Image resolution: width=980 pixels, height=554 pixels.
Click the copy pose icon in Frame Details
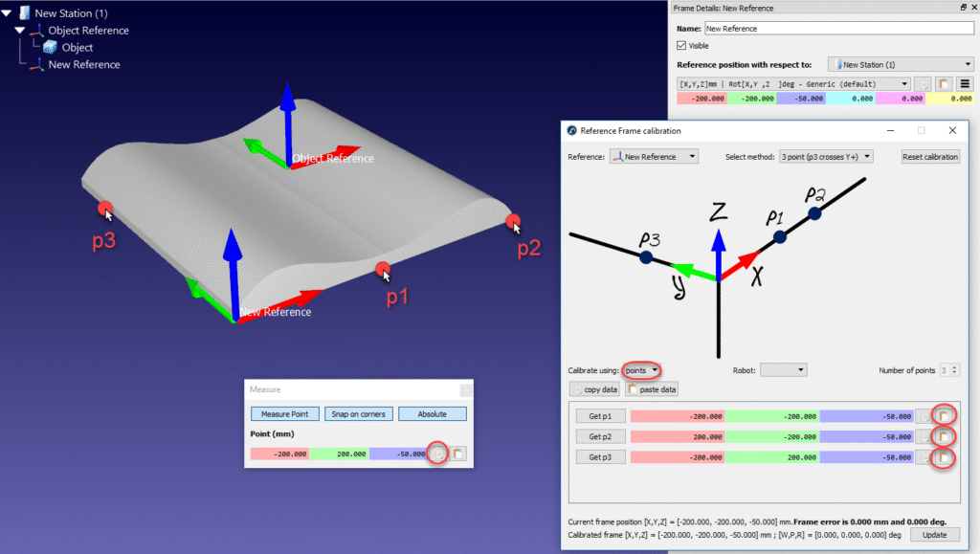[923, 83]
